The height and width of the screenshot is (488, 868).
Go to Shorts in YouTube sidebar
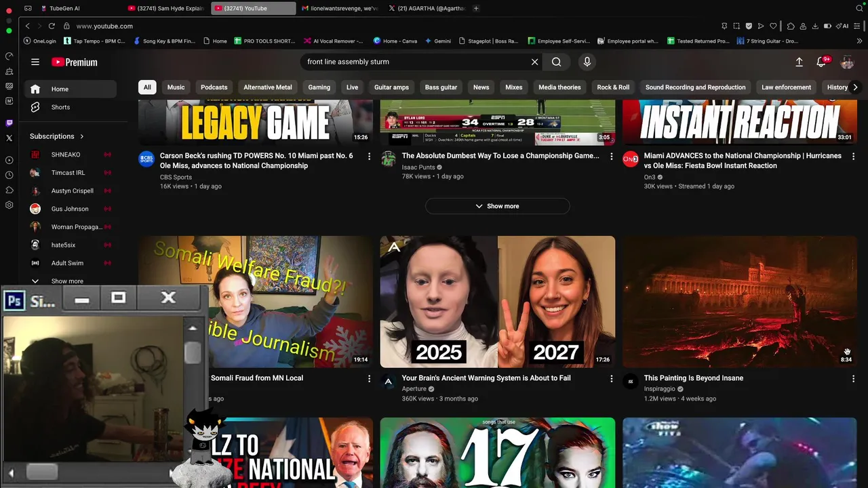coord(71,107)
